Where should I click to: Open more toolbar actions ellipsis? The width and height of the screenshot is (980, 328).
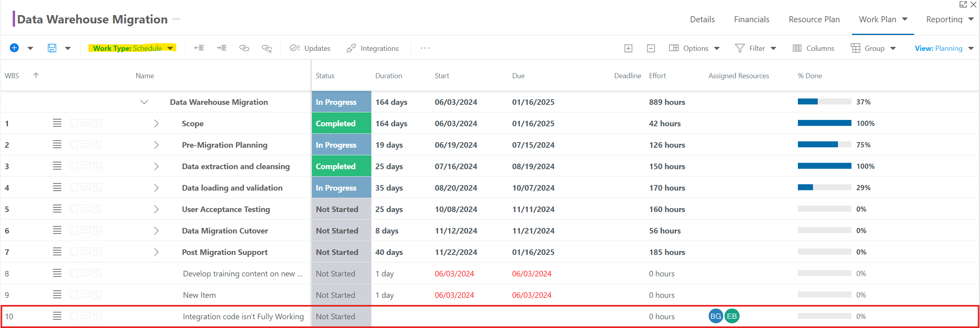coord(425,48)
